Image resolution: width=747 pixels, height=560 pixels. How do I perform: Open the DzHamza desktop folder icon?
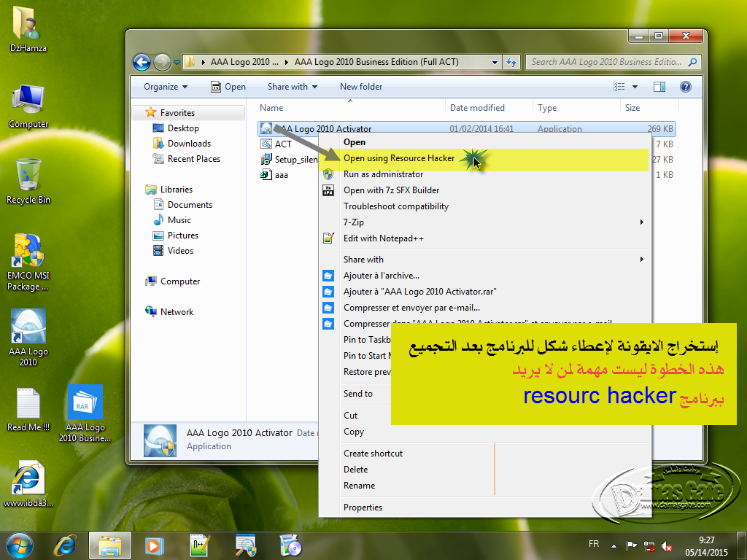[x=28, y=28]
